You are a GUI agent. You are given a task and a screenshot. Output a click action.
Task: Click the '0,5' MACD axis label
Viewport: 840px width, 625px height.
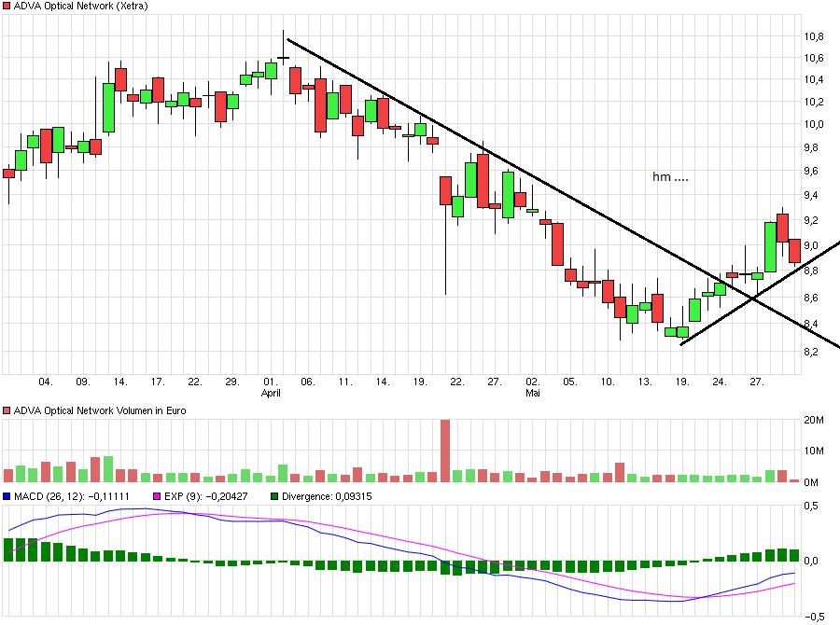811,506
